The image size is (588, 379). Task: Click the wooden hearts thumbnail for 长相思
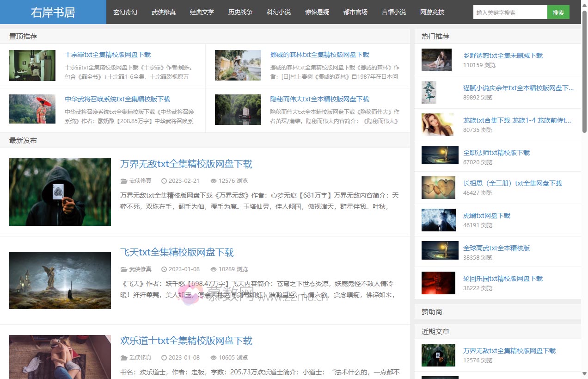[439, 187]
